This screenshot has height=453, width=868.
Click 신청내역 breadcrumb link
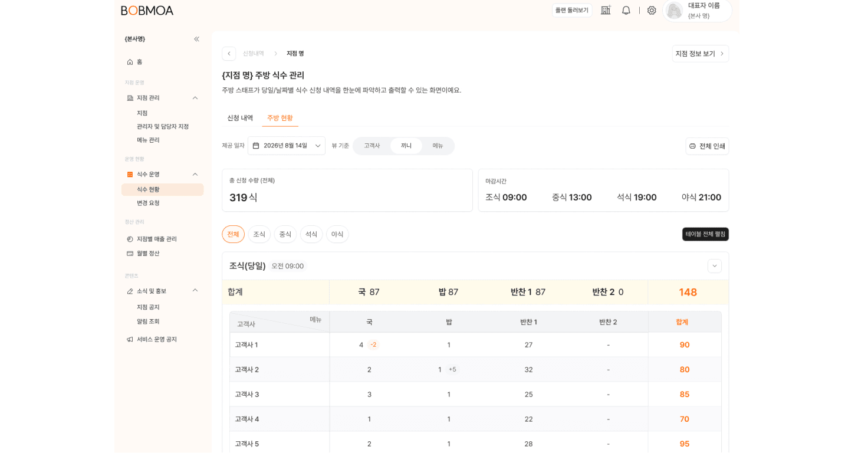(254, 54)
